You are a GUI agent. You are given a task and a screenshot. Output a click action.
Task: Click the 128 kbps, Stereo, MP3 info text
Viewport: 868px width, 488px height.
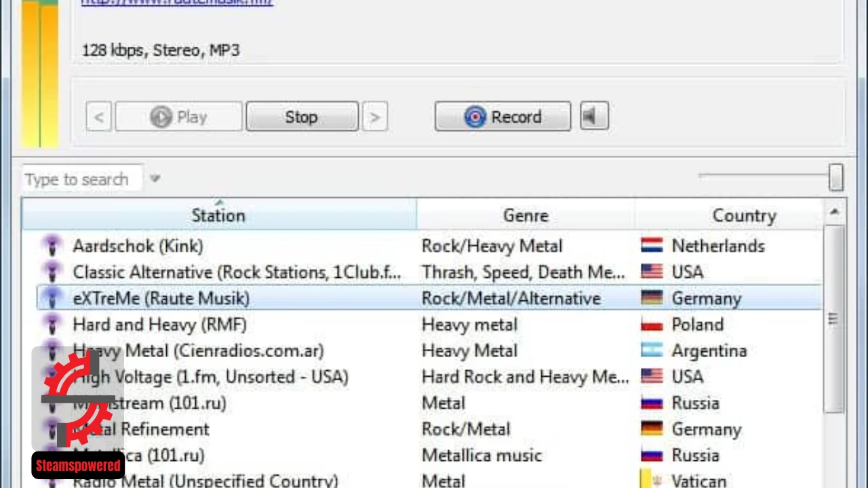161,50
